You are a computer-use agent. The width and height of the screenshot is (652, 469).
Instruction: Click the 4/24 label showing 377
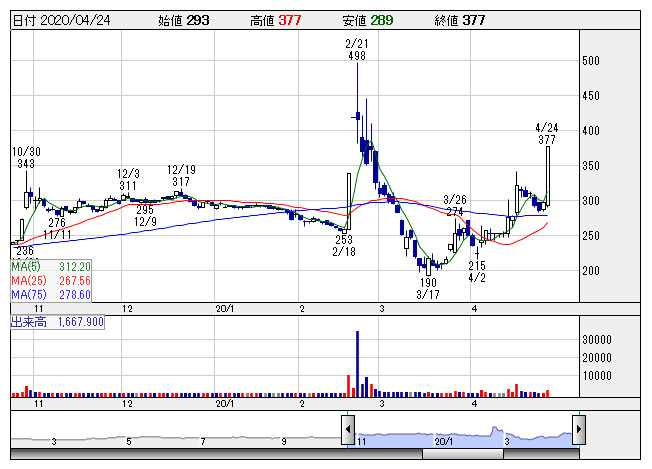click(546, 134)
